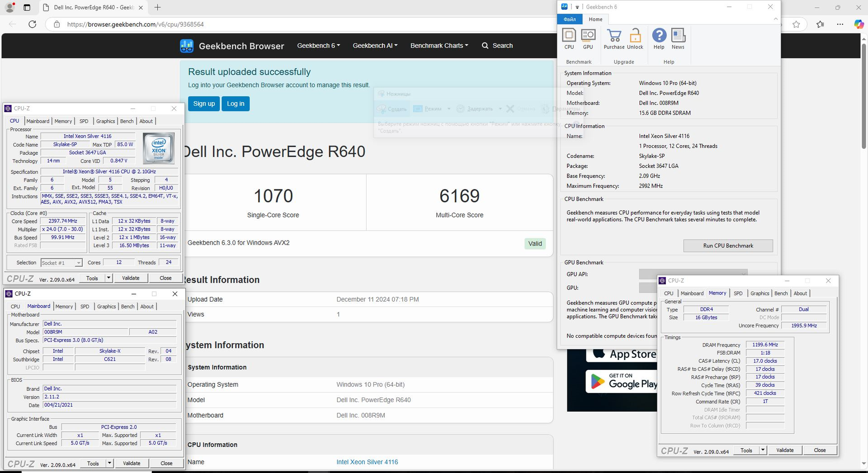Click Validate in top CPU-Z window
The image size is (868, 473).
131,278
